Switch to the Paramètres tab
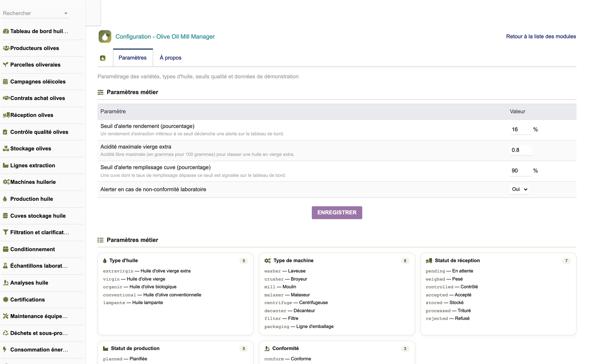This screenshot has height=364, width=589. [133, 58]
